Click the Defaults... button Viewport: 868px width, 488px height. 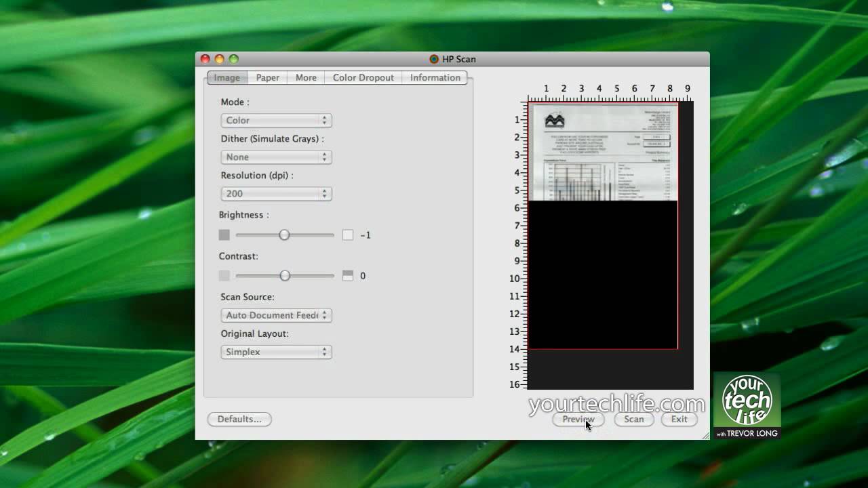point(239,419)
